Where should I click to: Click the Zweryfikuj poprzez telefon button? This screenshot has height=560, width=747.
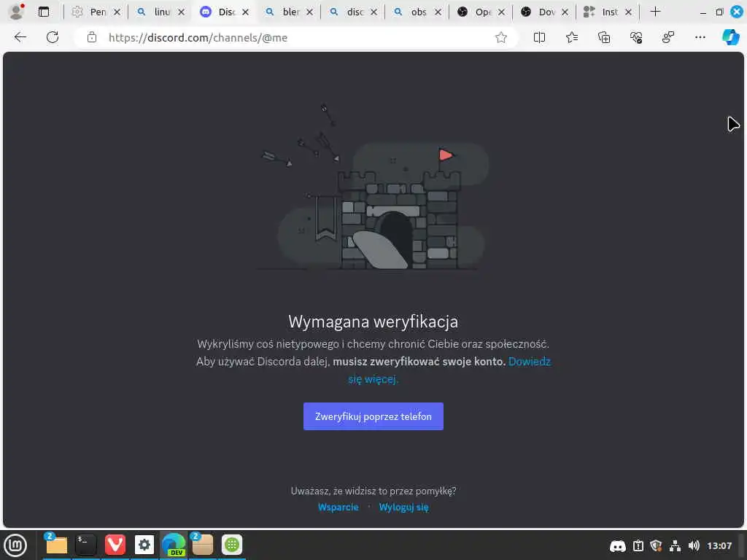coord(373,416)
